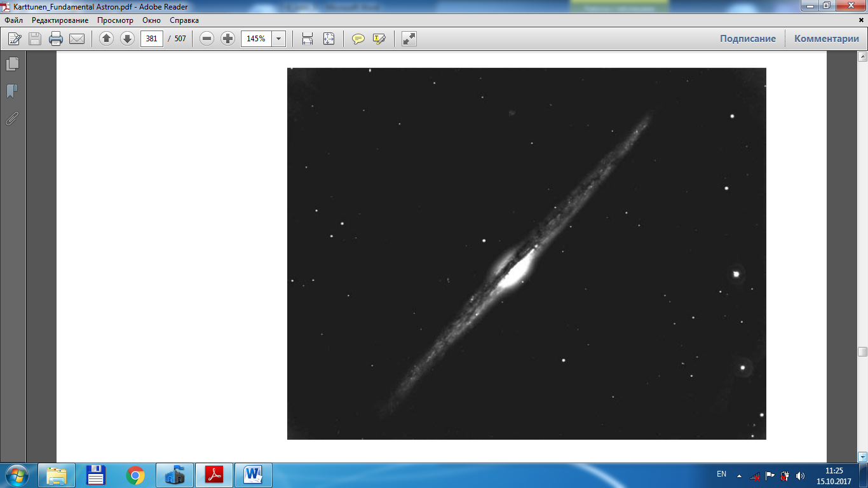Click the edit/sign PDF document icon
The width and height of the screenshot is (868, 488).
click(x=15, y=39)
